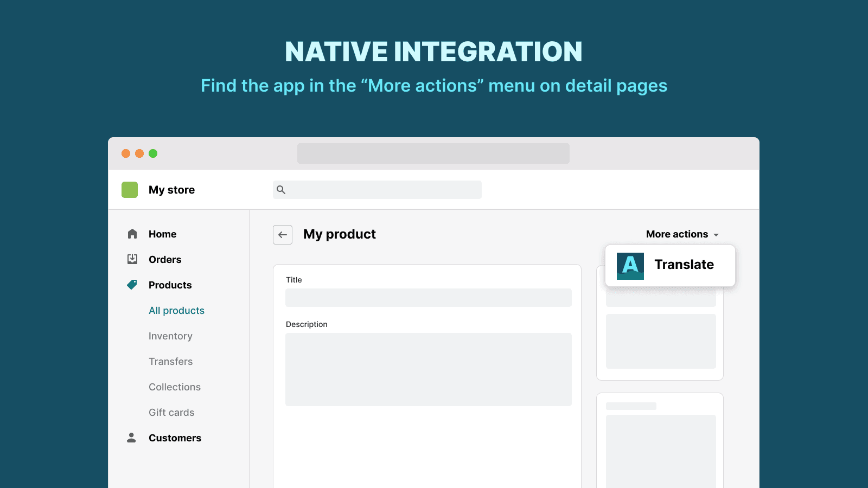Click the Customers person icon

click(x=132, y=438)
